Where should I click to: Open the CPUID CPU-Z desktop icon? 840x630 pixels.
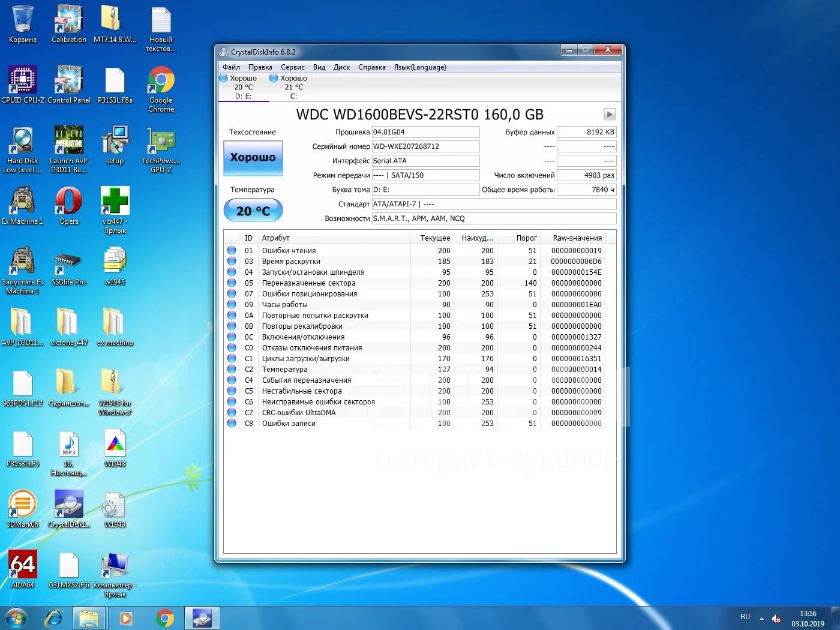[23, 85]
